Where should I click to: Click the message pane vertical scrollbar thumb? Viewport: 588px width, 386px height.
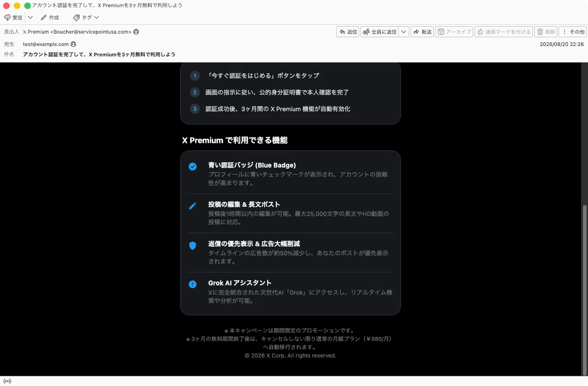(x=585, y=290)
